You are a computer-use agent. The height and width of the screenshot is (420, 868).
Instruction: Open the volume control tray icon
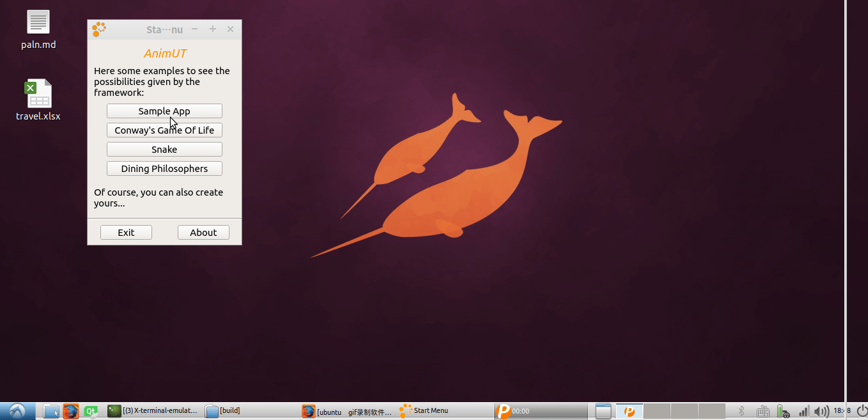(821, 411)
